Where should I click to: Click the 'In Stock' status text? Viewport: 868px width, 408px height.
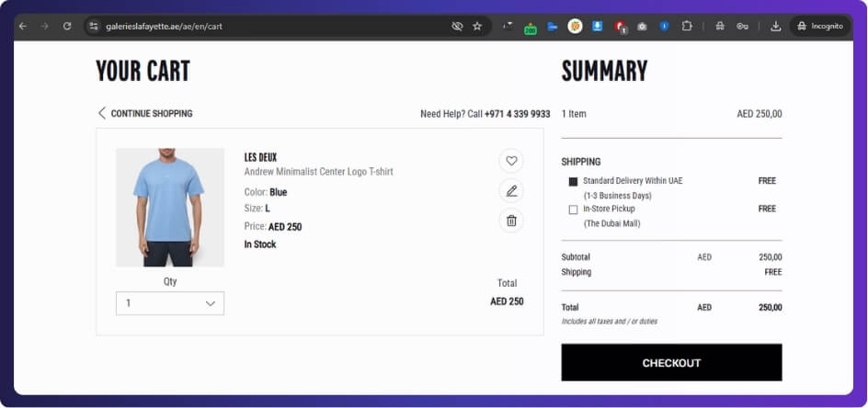(260, 244)
